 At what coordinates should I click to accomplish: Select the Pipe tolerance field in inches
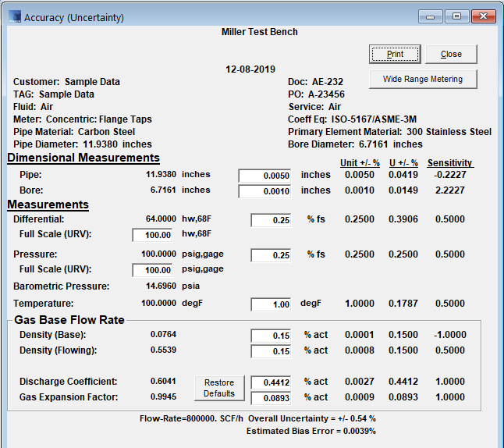coord(266,176)
